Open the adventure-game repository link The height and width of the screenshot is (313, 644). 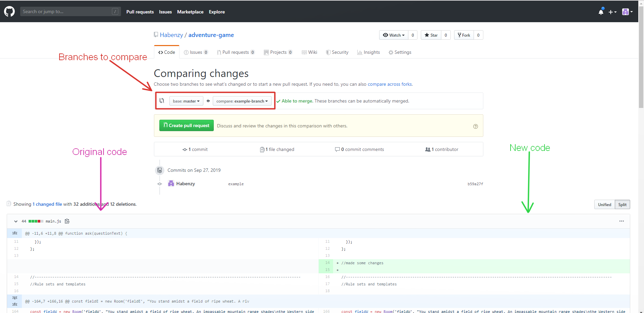(x=211, y=35)
